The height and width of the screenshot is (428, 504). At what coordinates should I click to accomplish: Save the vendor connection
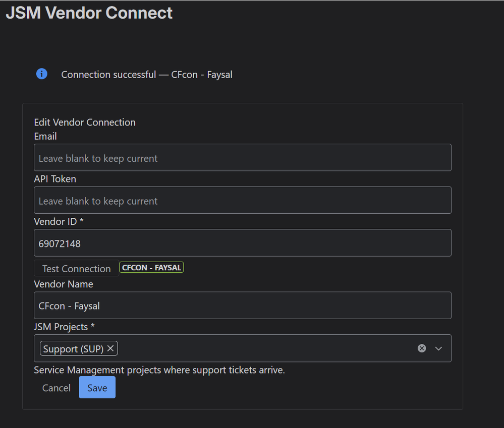point(97,388)
